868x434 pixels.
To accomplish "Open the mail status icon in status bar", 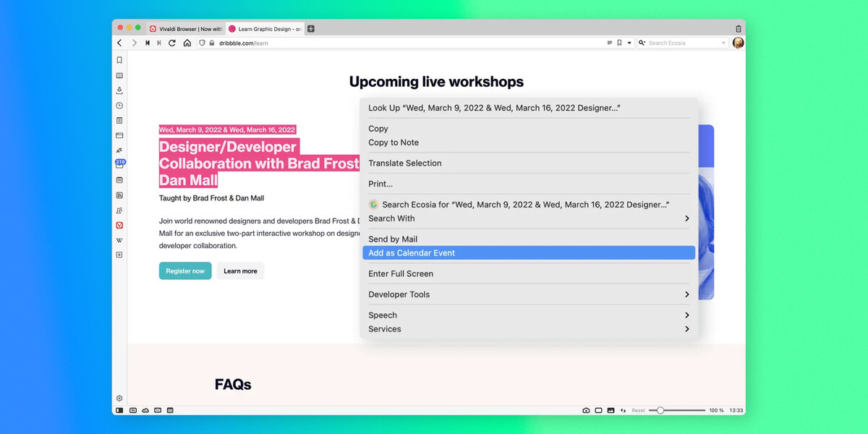I will [x=158, y=410].
